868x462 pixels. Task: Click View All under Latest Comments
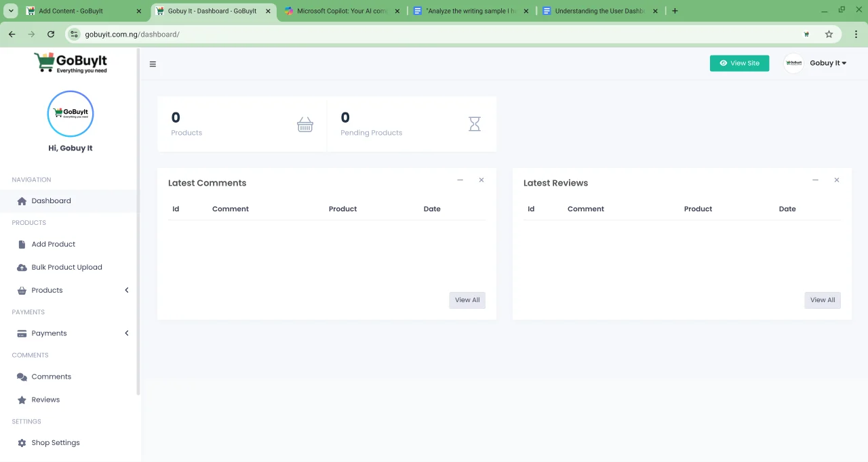(x=467, y=300)
